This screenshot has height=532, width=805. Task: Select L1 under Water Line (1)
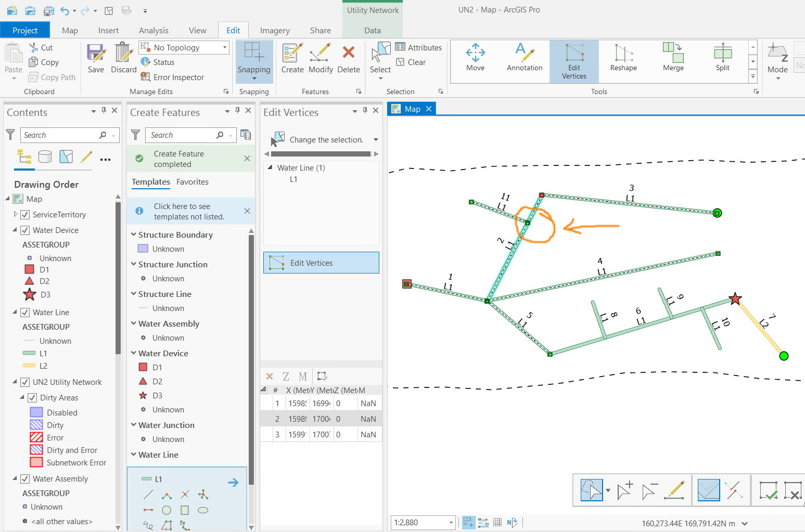pos(293,179)
